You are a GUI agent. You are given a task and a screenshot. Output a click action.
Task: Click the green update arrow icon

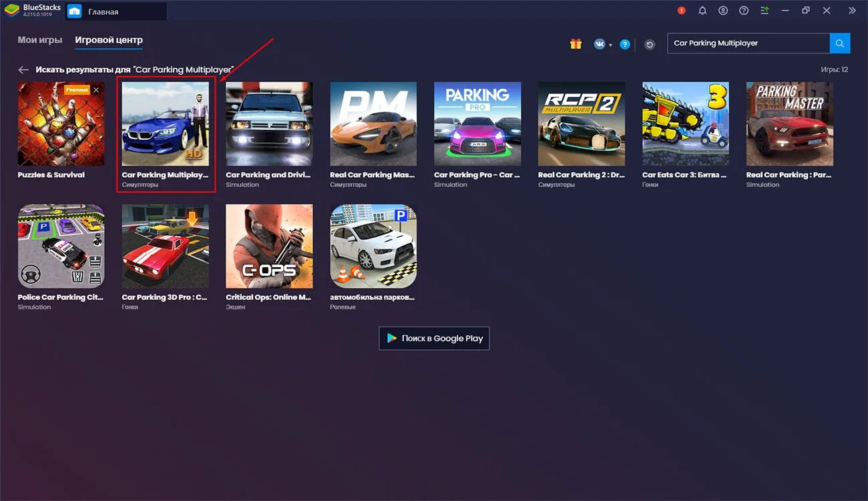(765, 10)
